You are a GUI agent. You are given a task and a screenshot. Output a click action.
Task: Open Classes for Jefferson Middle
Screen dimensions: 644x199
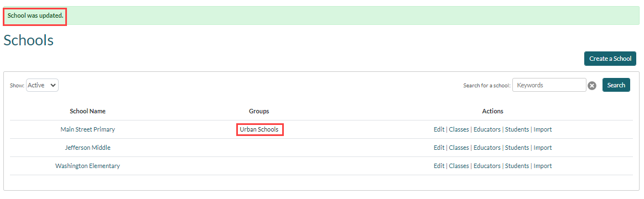tap(459, 148)
